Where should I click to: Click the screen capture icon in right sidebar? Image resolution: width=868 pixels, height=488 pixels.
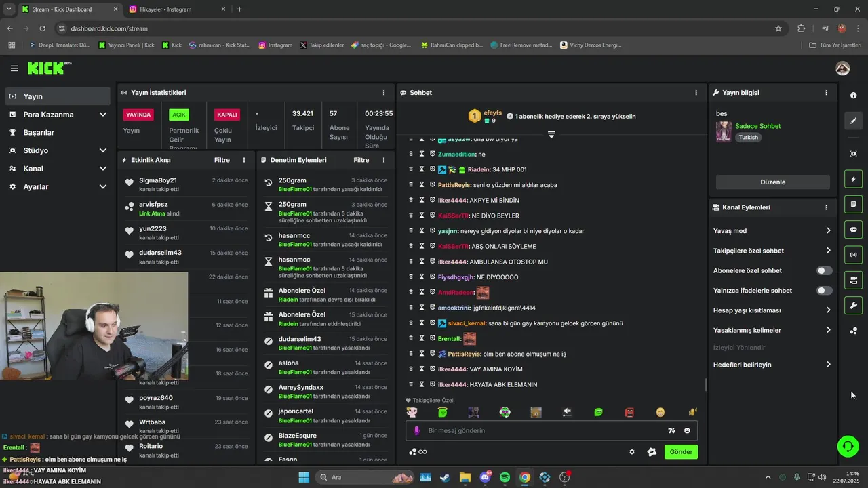coord(854,154)
